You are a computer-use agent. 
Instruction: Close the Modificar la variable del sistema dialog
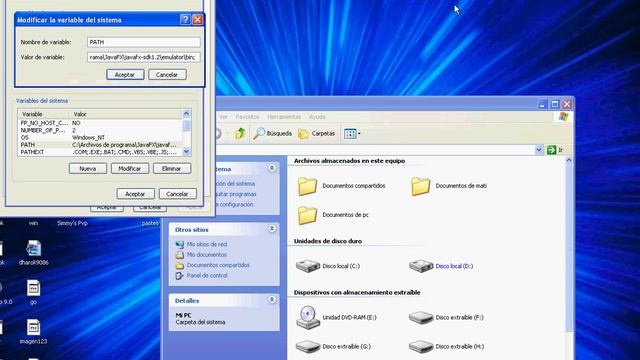pos(198,19)
